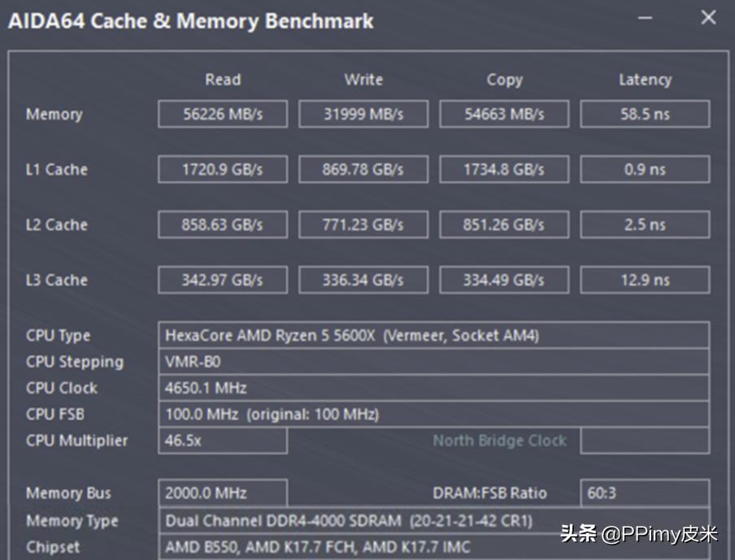This screenshot has width=735, height=560.
Task: Click the empty North Bridge Clock box
Action: (645, 441)
